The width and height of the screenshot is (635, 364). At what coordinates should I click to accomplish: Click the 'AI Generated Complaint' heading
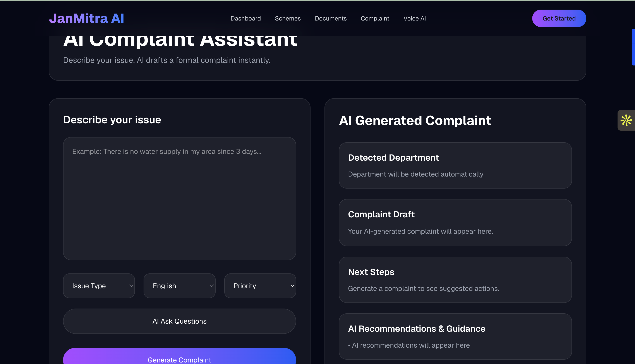point(415,120)
